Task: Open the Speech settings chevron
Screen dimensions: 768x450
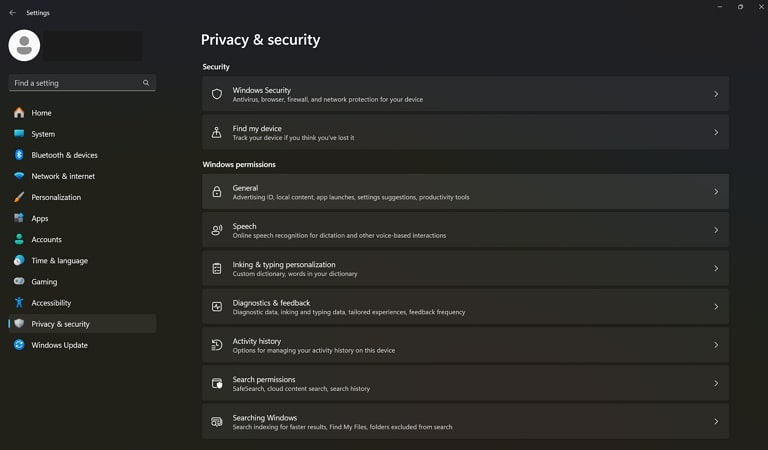Action: (716, 230)
